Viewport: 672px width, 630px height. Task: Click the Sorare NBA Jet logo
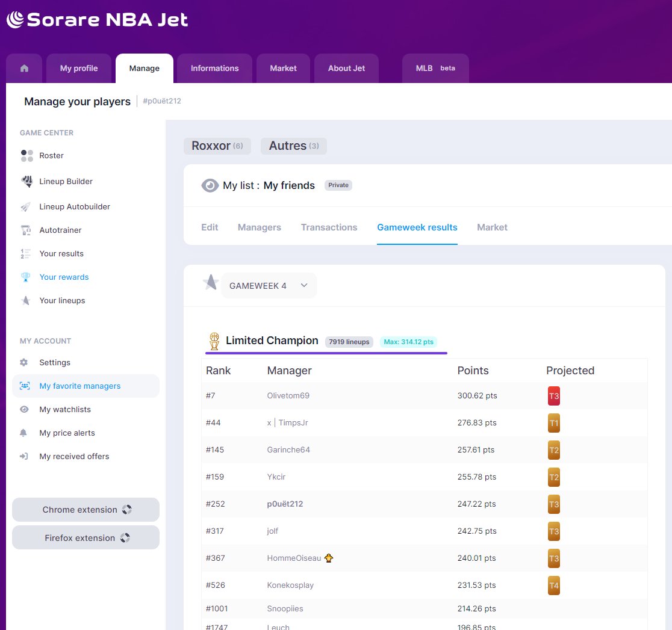pos(97,20)
